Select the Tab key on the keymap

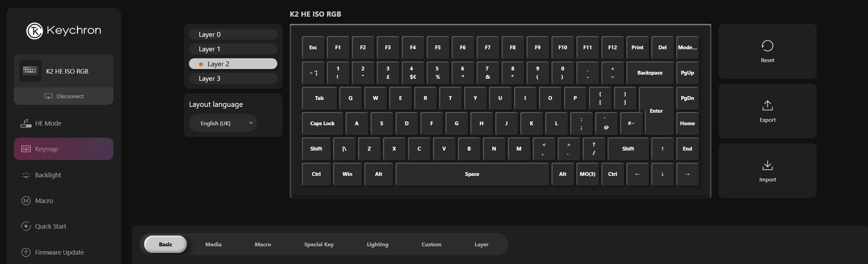(x=319, y=98)
